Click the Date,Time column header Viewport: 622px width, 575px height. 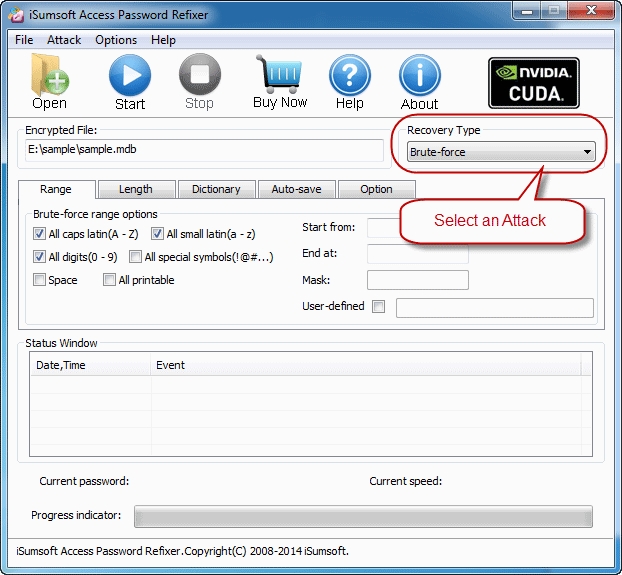90,365
